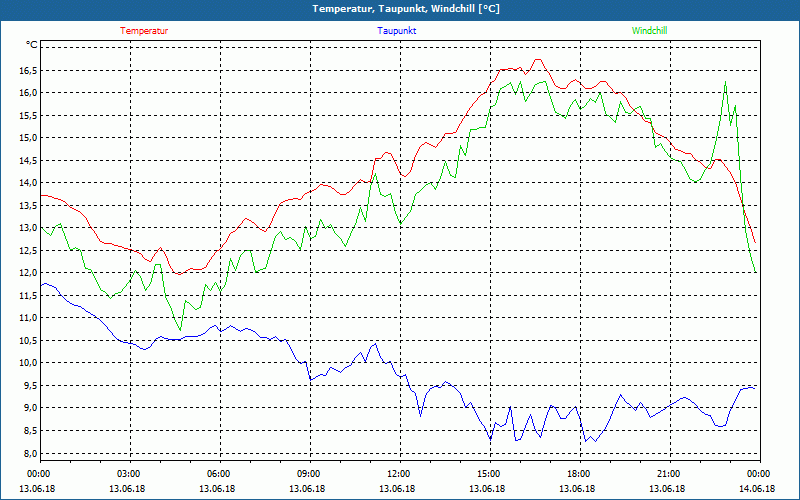Select the 16,5 y-axis value

pyautogui.click(x=28, y=70)
